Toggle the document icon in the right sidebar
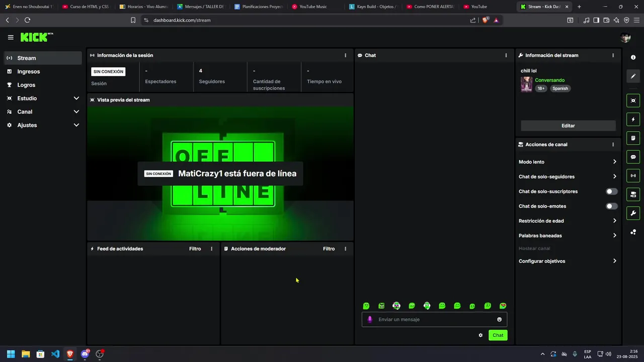Image resolution: width=644 pixels, height=362 pixels. pyautogui.click(x=633, y=138)
